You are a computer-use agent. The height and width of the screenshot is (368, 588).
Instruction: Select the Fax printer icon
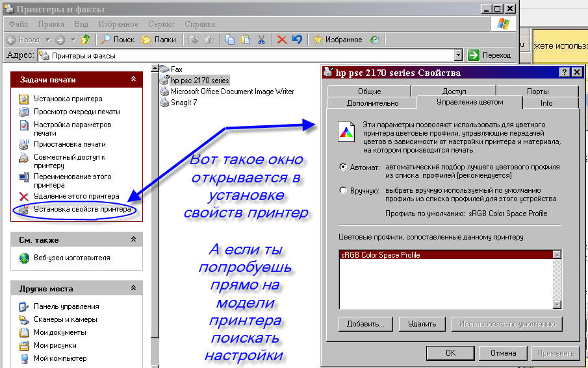(x=164, y=69)
